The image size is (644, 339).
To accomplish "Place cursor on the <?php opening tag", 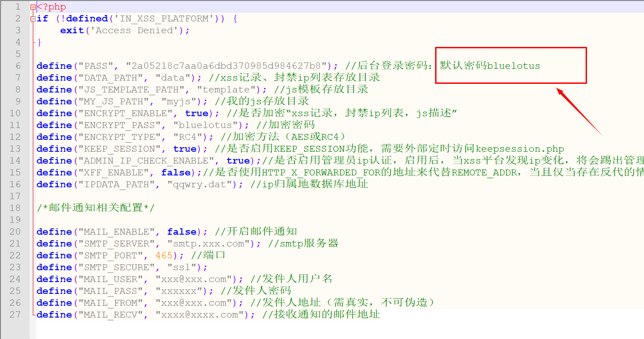I will [51, 7].
